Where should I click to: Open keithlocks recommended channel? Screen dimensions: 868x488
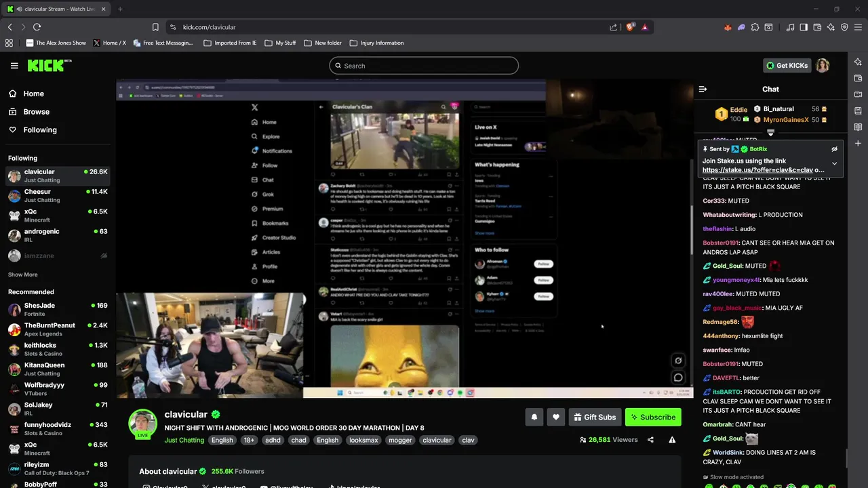(58, 349)
